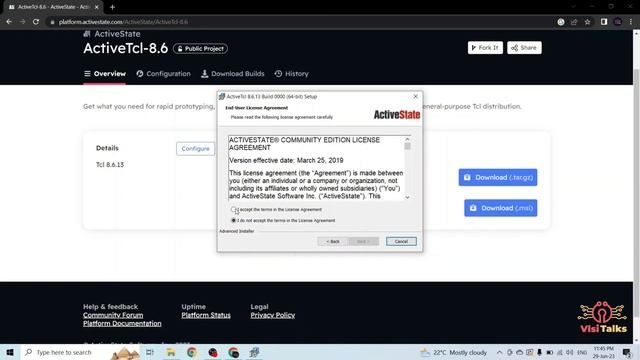Close the ActiveTcl Setup dialog
Viewport: 640px width, 360px height.
[x=416, y=96]
